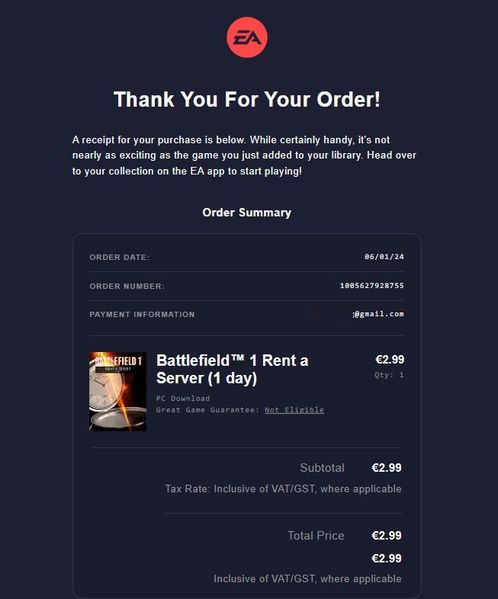The width and height of the screenshot is (498, 599).
Task: Click the ORDER DATE label
Action: (x=120, y=257)
